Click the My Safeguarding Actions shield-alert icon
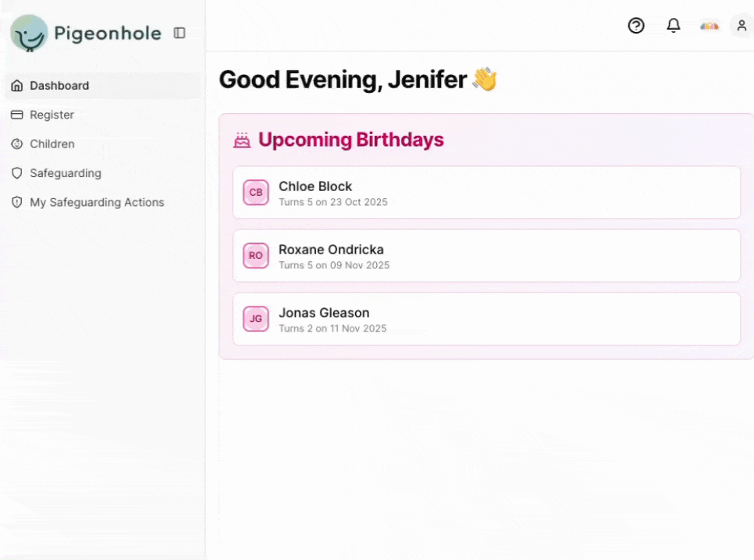 17,203
